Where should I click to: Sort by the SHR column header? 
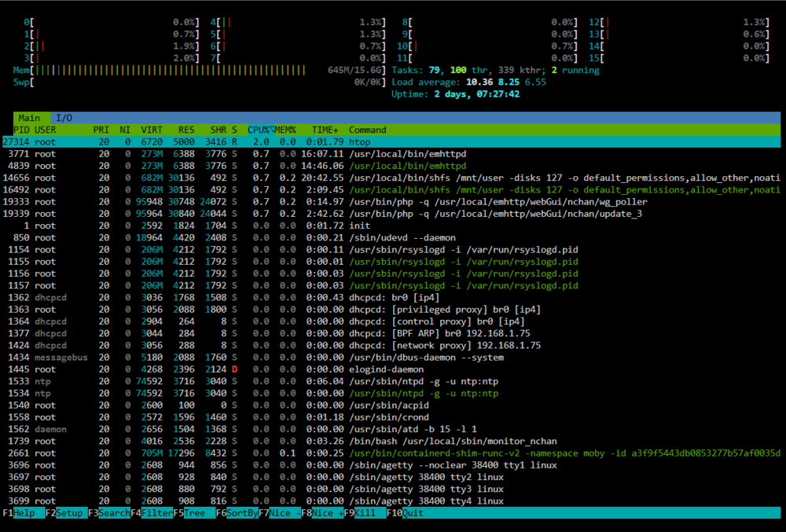[x=218, y=130]
